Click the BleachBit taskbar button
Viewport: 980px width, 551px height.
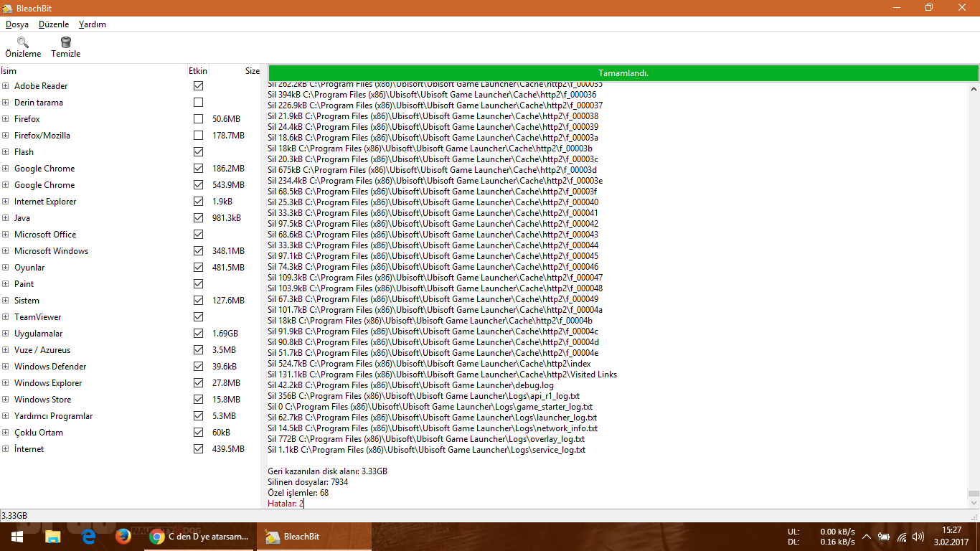click(315, 537)
